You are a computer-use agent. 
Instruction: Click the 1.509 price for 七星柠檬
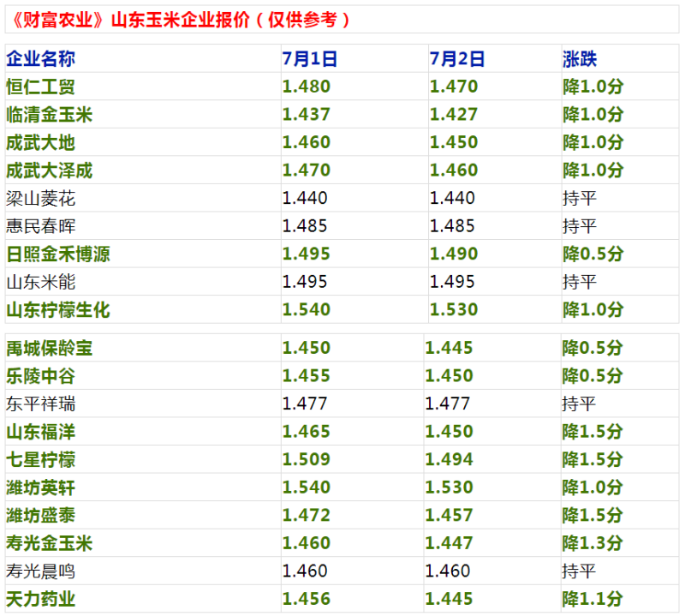point(306,460)
